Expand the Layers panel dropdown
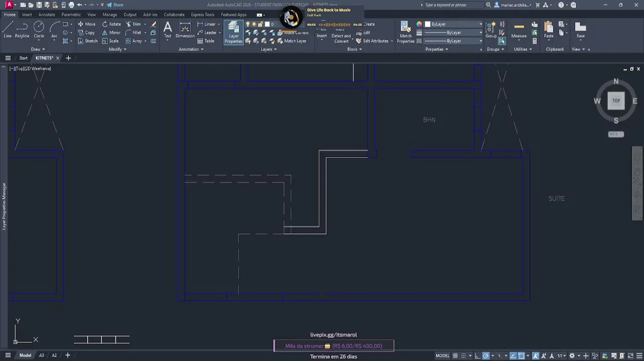This screenshot has height=361, width=644. tap(269, 49)
